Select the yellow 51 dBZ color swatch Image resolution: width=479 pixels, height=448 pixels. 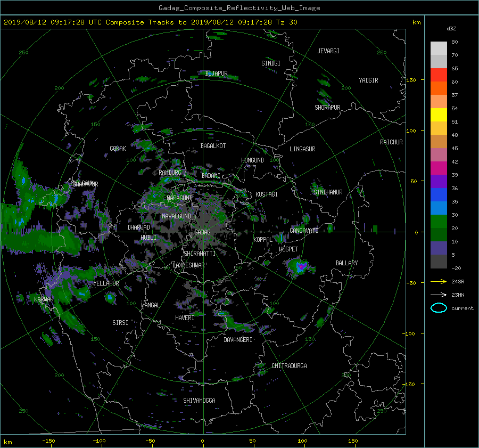tap(439, 115)
